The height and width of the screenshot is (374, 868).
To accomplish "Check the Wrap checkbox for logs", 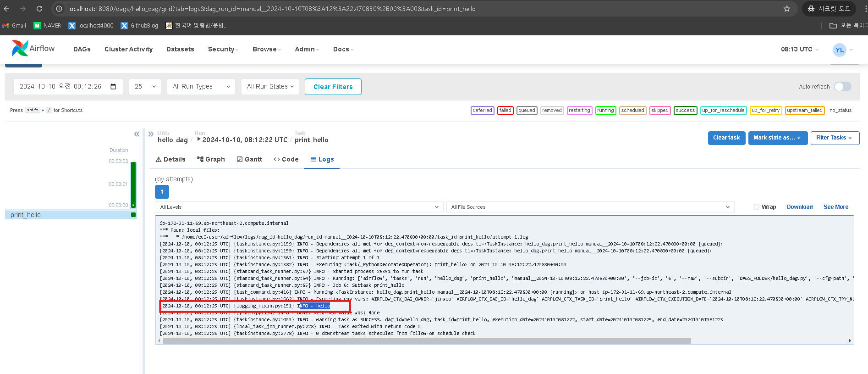I will click(757, 207).
